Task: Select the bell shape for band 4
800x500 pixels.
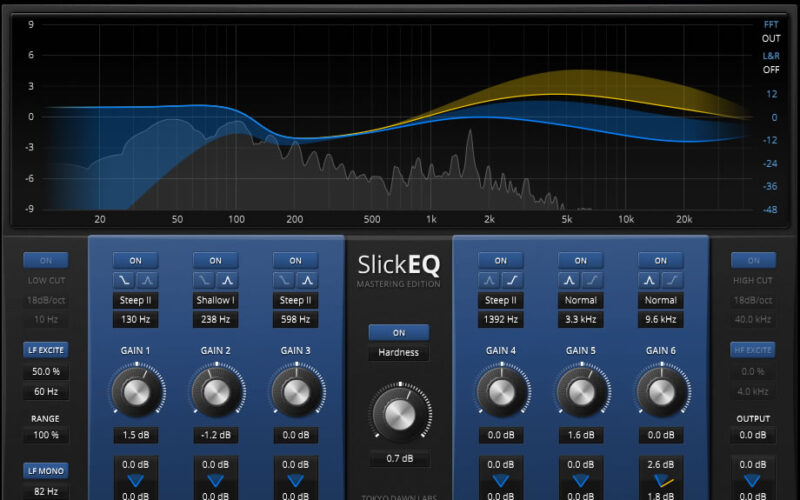Action: tap(490, 280)
